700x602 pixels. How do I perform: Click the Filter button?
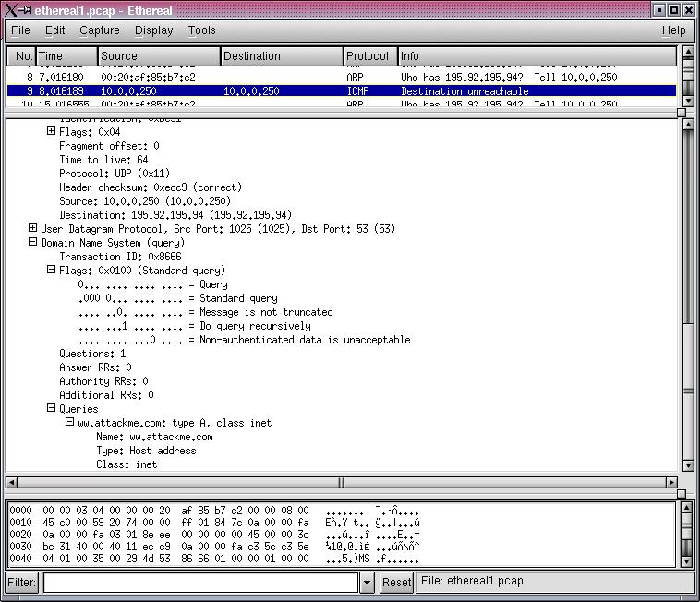(23, 582)
